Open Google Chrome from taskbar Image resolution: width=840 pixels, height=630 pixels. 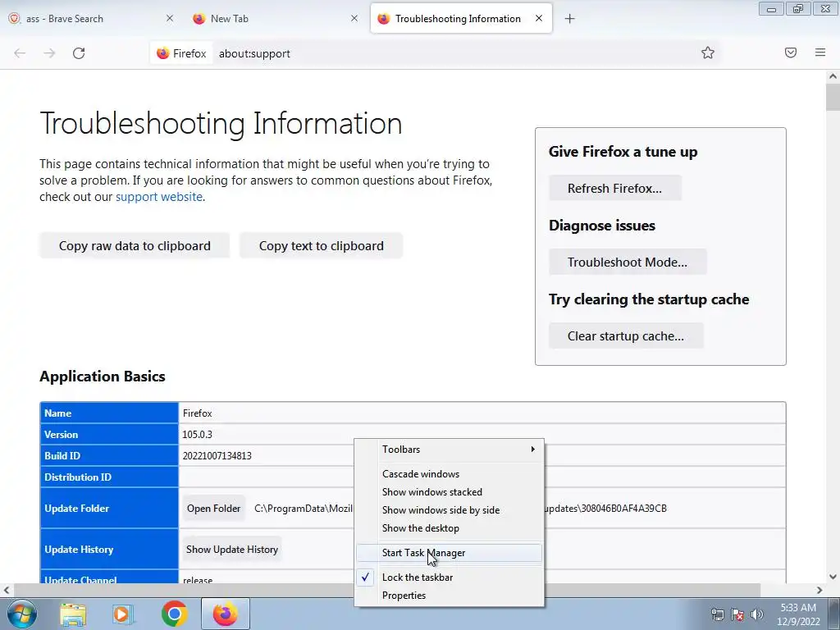click(174, 614)
